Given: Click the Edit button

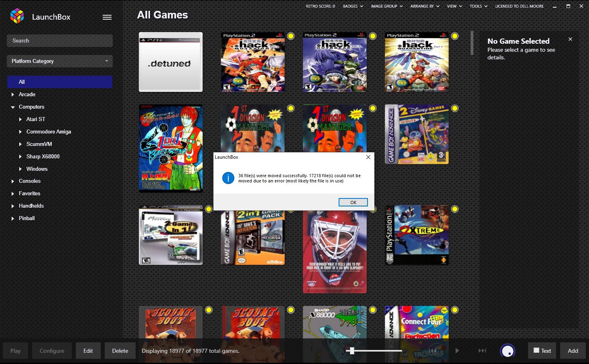Looking at the screenshot, I should (x=88, y=351).
